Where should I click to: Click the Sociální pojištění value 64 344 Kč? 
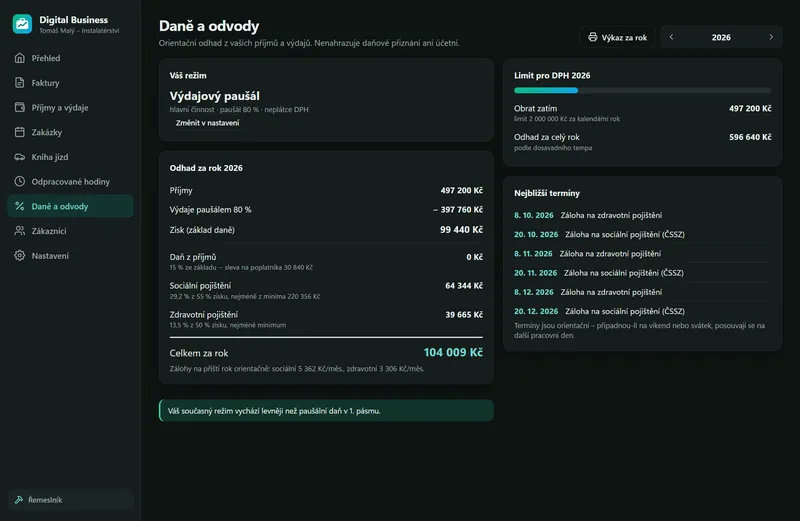coord(464,286)
